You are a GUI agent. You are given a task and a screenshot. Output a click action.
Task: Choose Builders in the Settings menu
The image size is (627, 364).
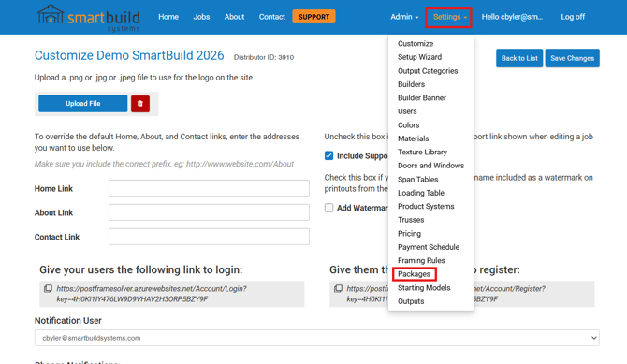(x=411, y=84)
